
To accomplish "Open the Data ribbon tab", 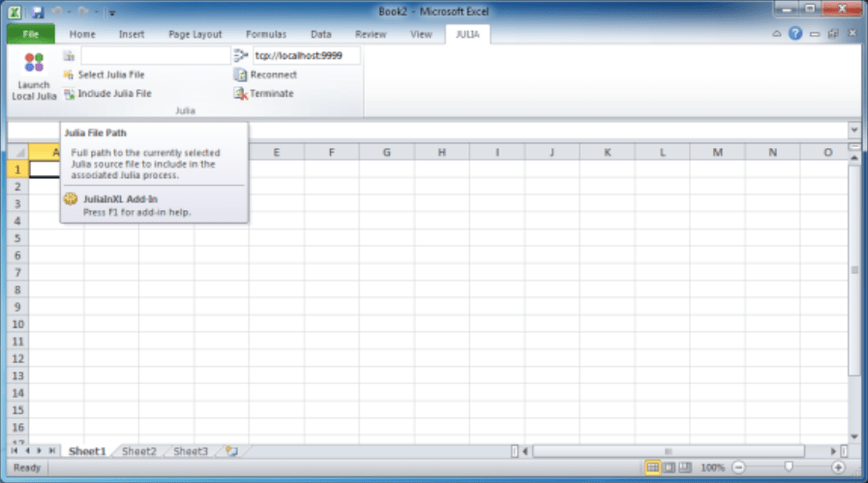I will 321,34.
